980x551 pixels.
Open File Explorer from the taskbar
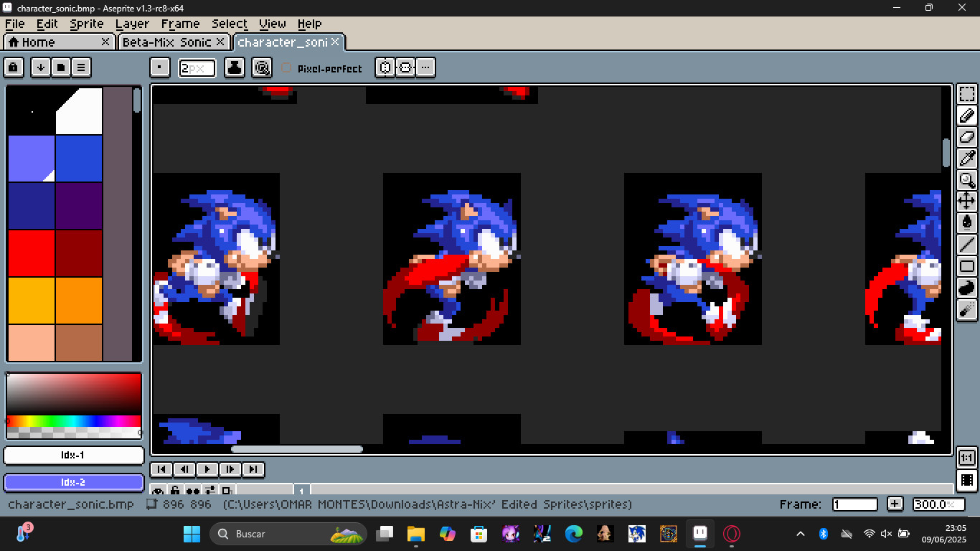click(x=414, y=534)
